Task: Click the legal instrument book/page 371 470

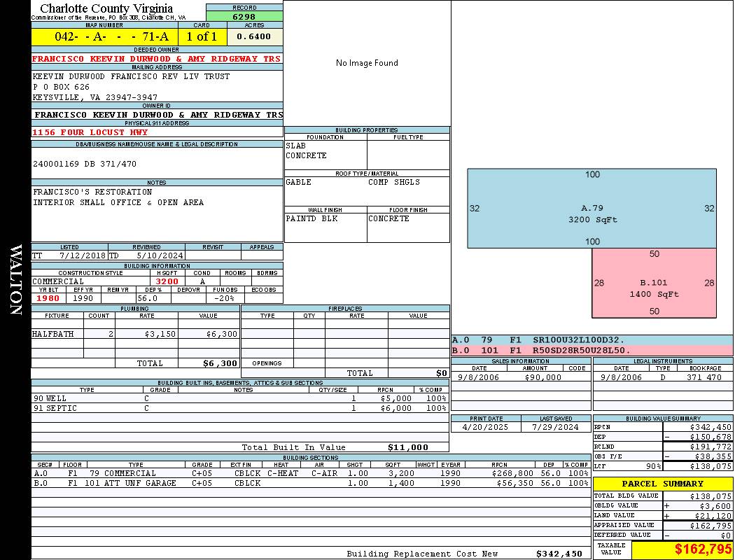Action: pyautogui.click(x=705, y=377)
